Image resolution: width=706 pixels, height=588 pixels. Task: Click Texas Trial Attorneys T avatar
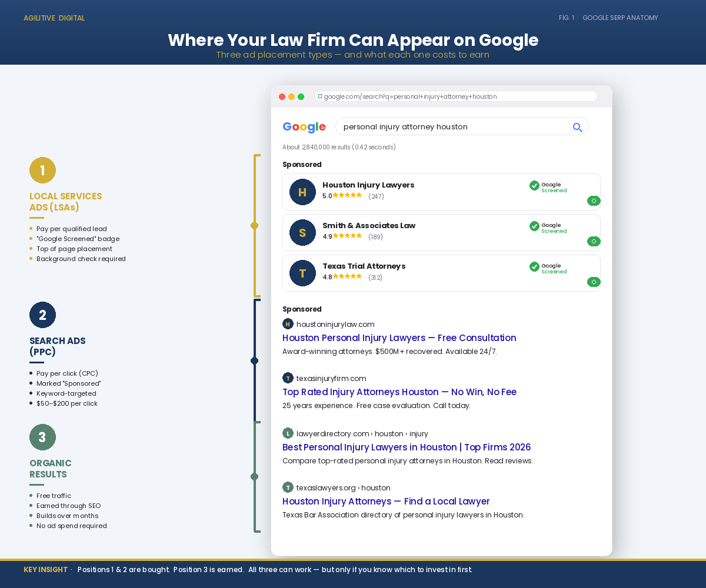point(302,273)
